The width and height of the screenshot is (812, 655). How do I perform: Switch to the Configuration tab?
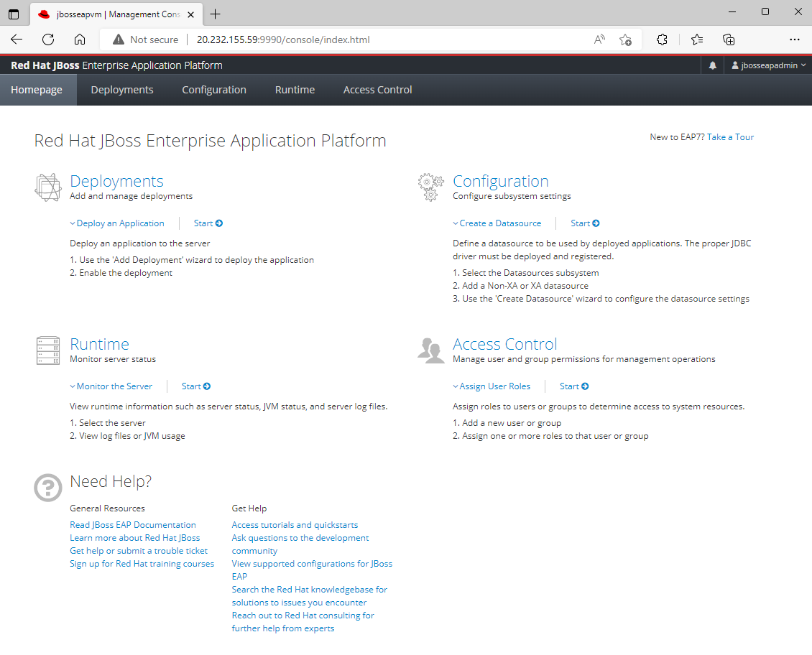tap(214, 90)
